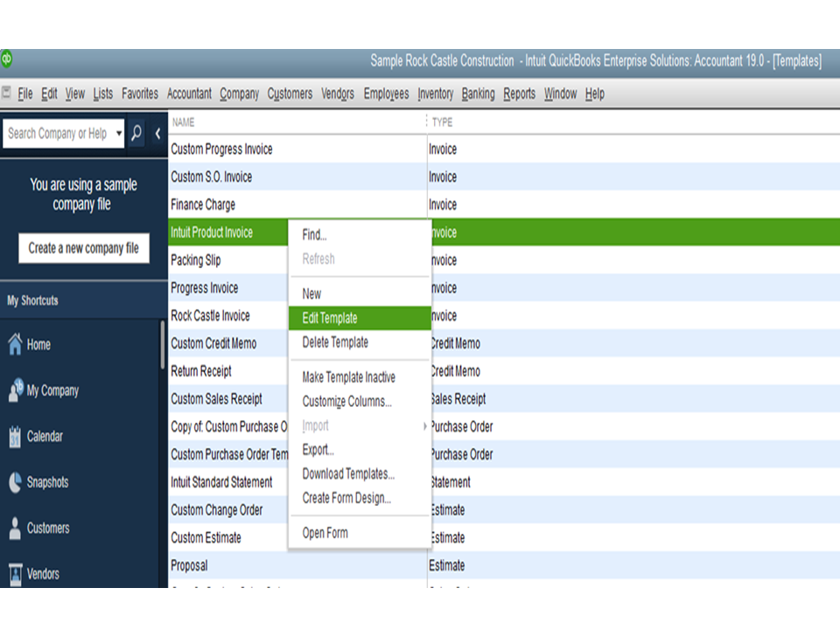Choose Find... in the context menu
Image resolution: width=840 pixels, height=630 pixels.
(360, 234)
